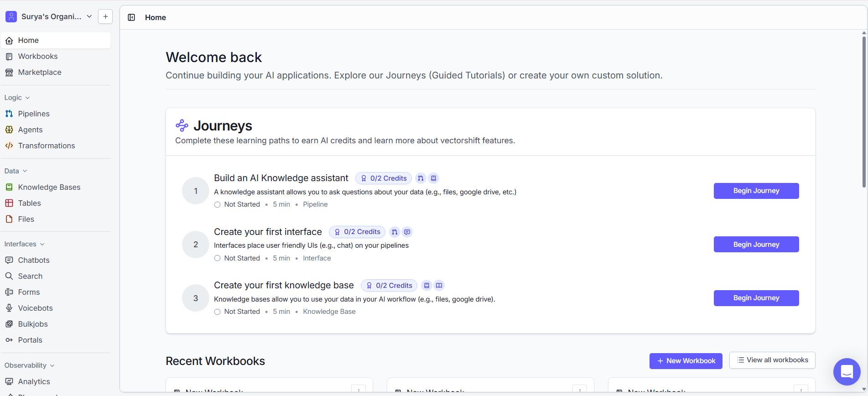Click Not Started circle for first interface
Viewport: 868px width, 396px height.
pos(218,258)
